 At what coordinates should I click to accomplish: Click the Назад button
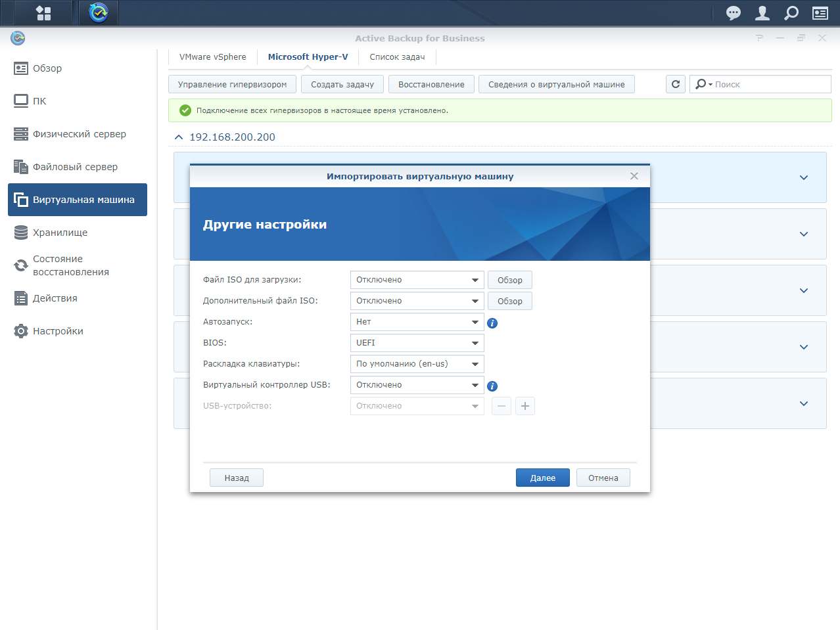tap(237, 478)
